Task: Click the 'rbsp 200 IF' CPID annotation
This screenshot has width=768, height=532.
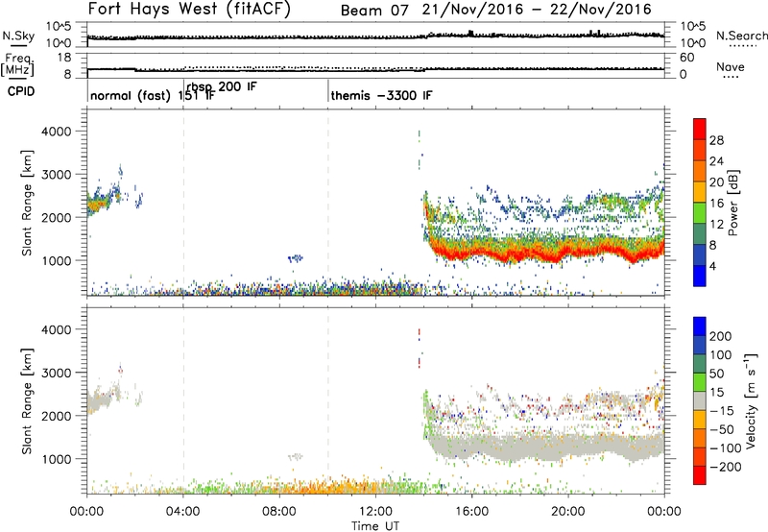Action: coord(222,86)
